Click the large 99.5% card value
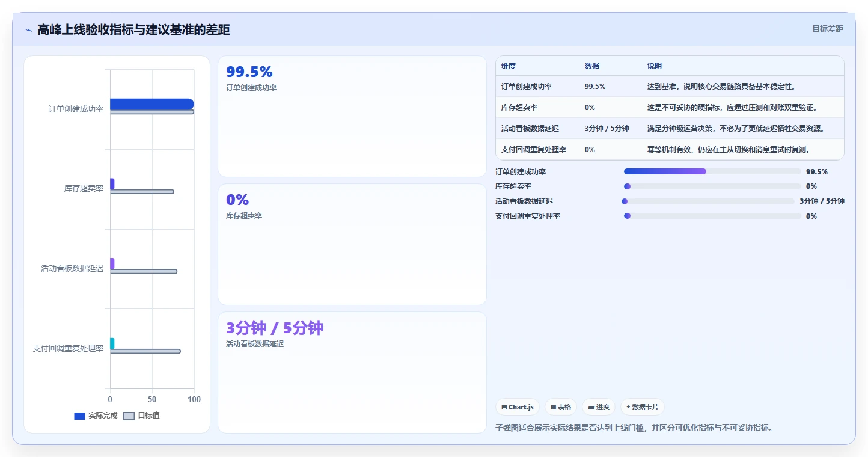868x457 pixels. click(x=249, y=72)
